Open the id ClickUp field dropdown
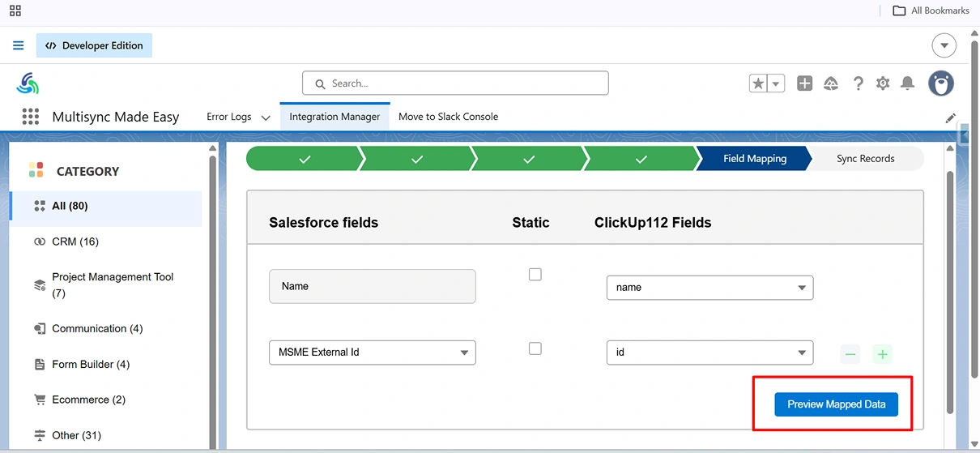The image size is (980, 453). pyautogui.click(x=709, y=353)
